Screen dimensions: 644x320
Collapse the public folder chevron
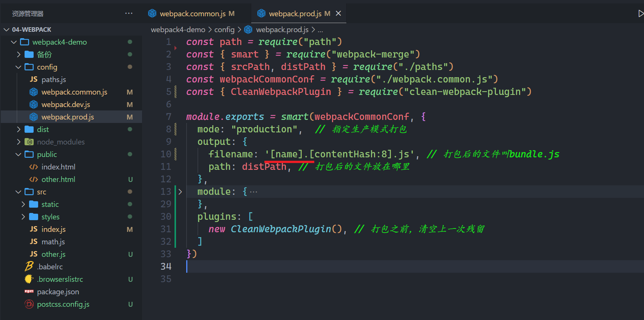pos(19,154)
